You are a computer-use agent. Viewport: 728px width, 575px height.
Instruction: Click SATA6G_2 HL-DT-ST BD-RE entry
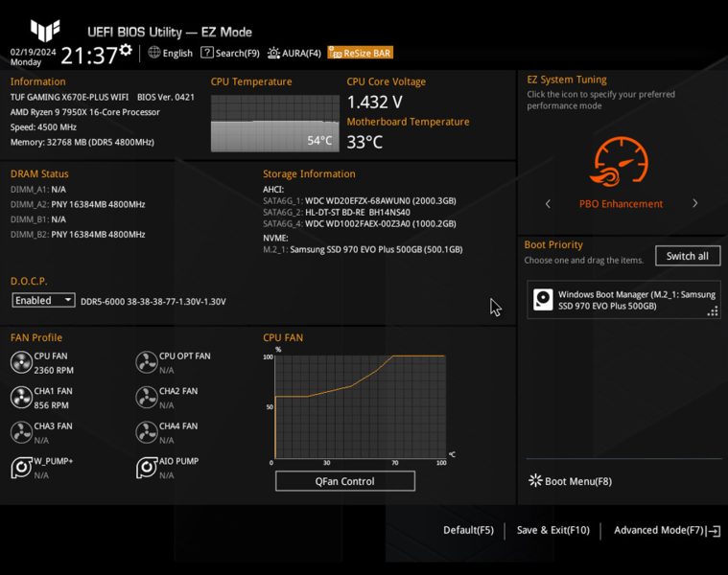click(x=337, y=213)
